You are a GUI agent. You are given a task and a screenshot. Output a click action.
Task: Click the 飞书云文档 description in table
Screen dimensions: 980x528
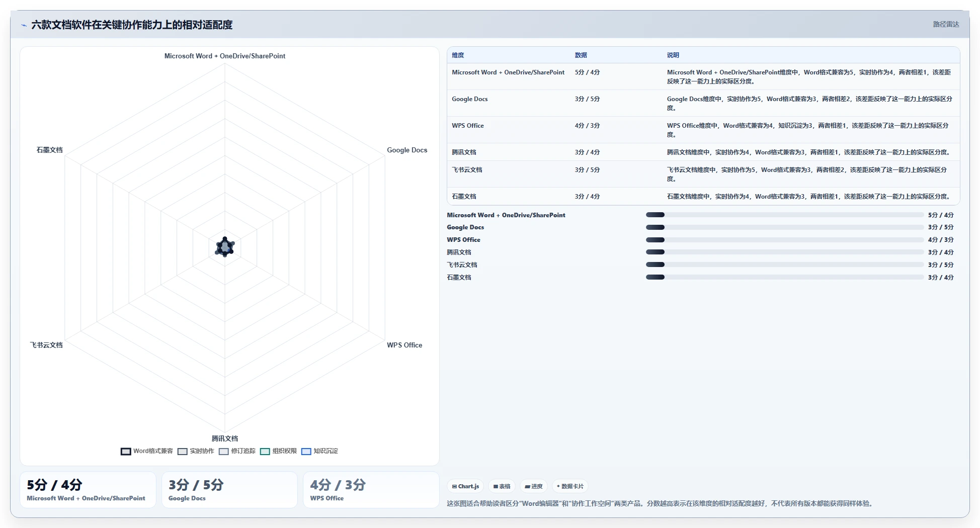pos(807,174)
